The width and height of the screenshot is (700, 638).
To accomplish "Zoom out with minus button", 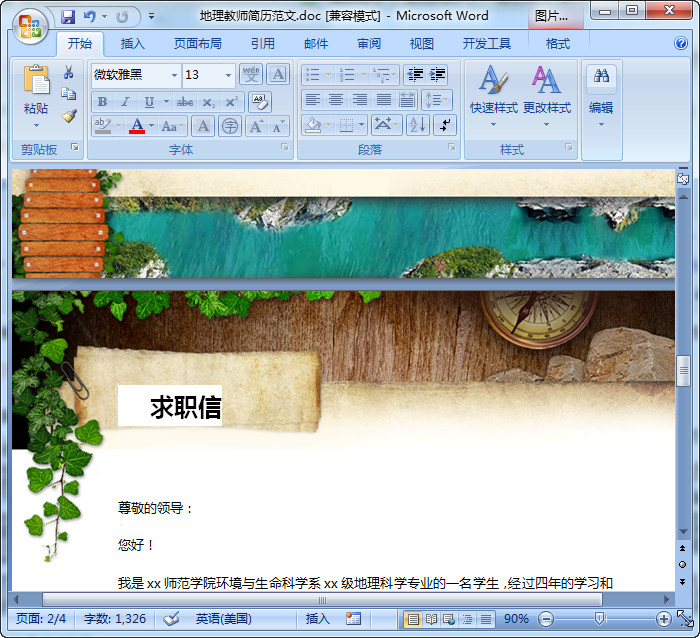I will tap(546, 619).
